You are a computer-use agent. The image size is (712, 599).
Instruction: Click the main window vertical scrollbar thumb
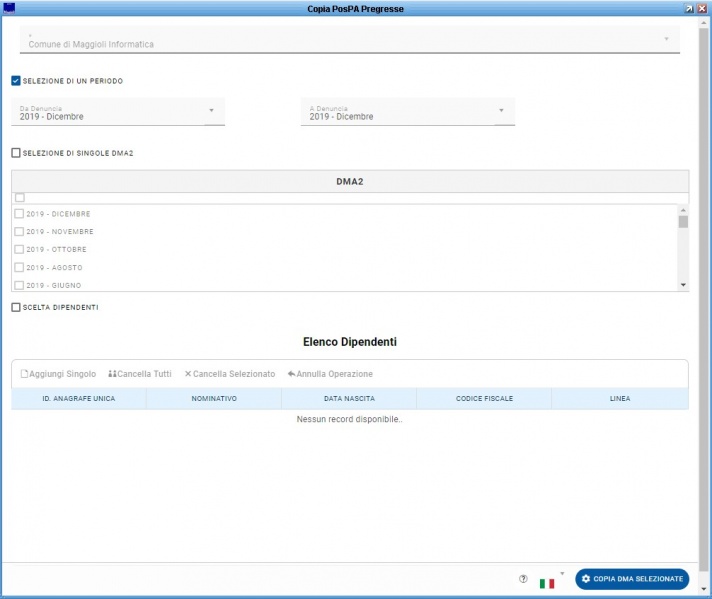coord(704,299)
